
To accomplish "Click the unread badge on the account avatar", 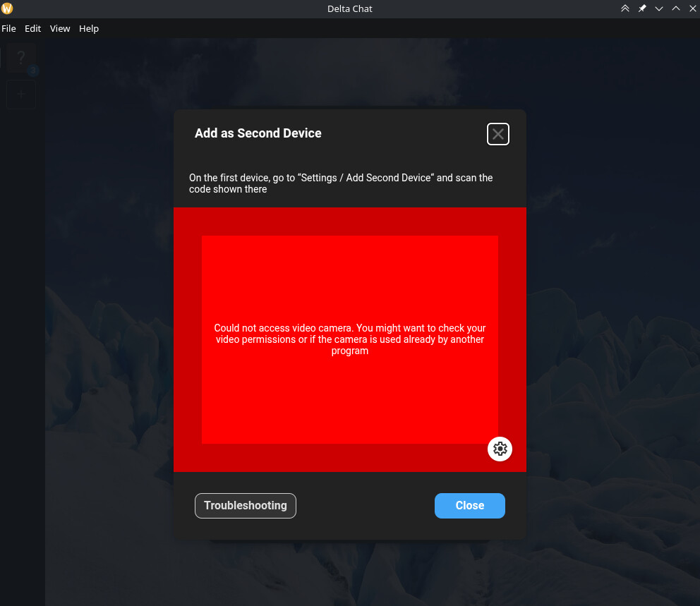I will point(32,71).
